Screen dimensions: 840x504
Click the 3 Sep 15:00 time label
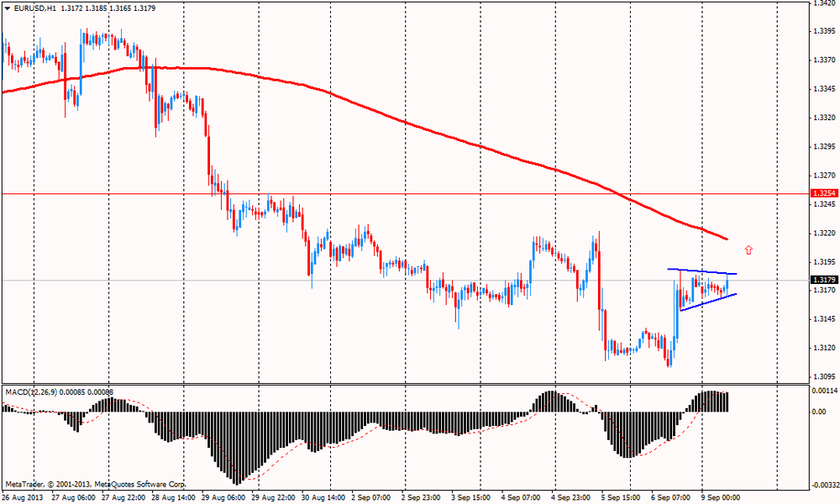tap(471, 497)
